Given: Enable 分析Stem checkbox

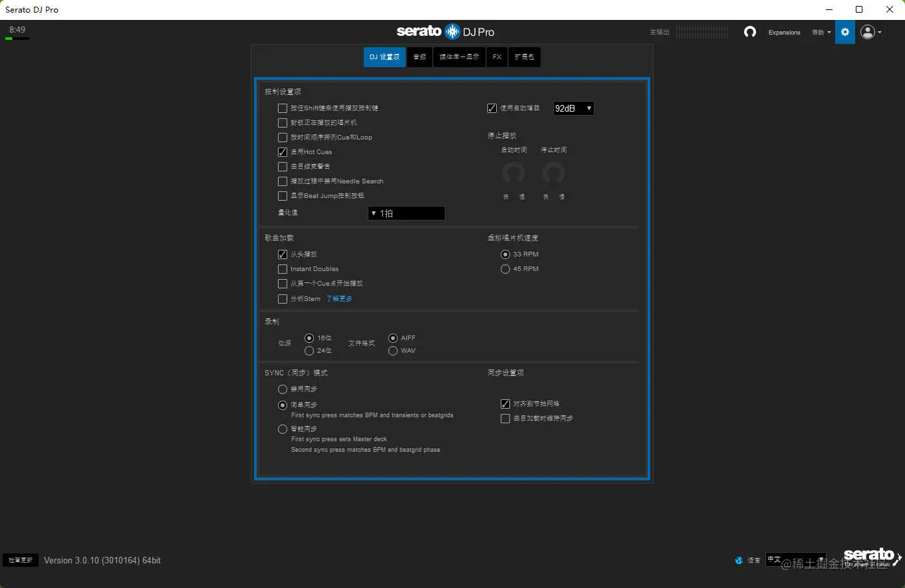Looking at the screenshot, I should tap(283, 299).
